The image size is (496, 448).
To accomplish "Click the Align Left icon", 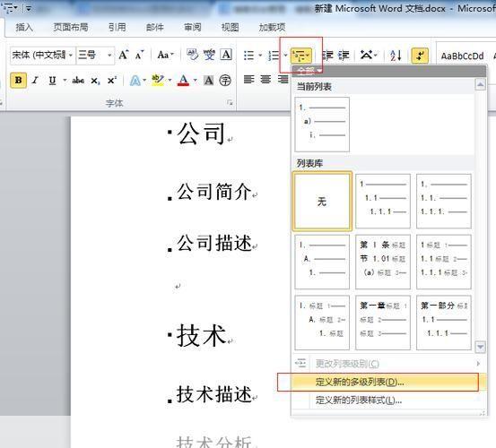I will pyautogui.click(x=249, y=79).
